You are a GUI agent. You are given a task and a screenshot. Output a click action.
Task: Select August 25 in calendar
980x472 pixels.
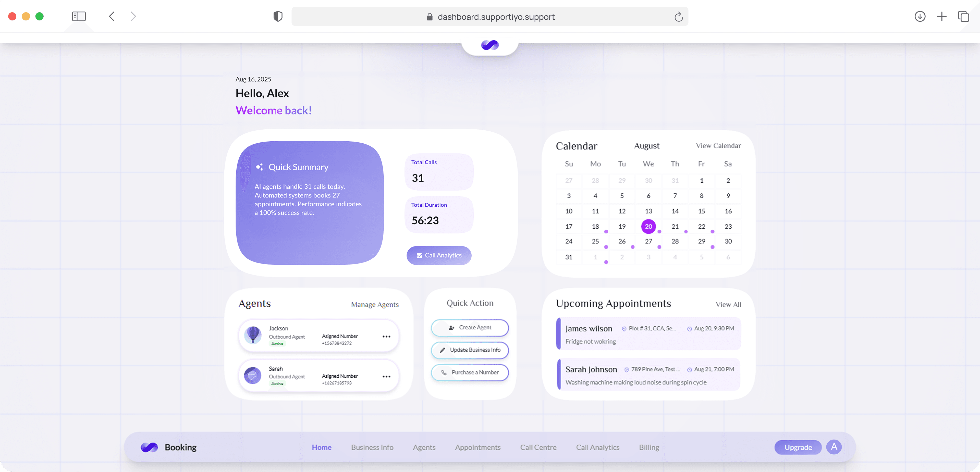[595, 242]
